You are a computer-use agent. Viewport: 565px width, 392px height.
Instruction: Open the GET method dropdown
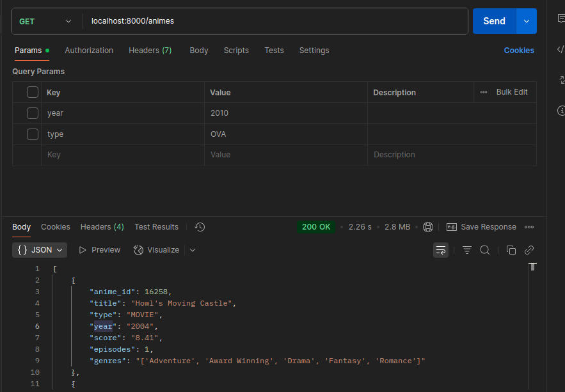coord(45,21)
